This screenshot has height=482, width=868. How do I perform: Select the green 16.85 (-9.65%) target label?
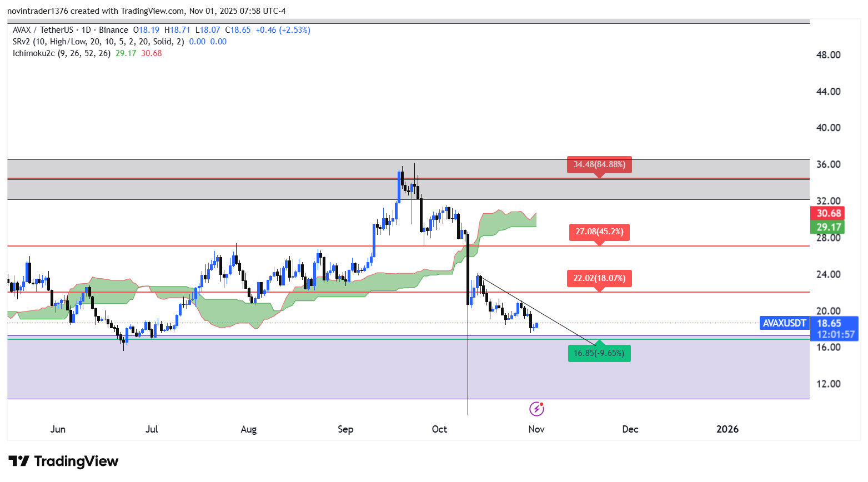click(599, 353)
